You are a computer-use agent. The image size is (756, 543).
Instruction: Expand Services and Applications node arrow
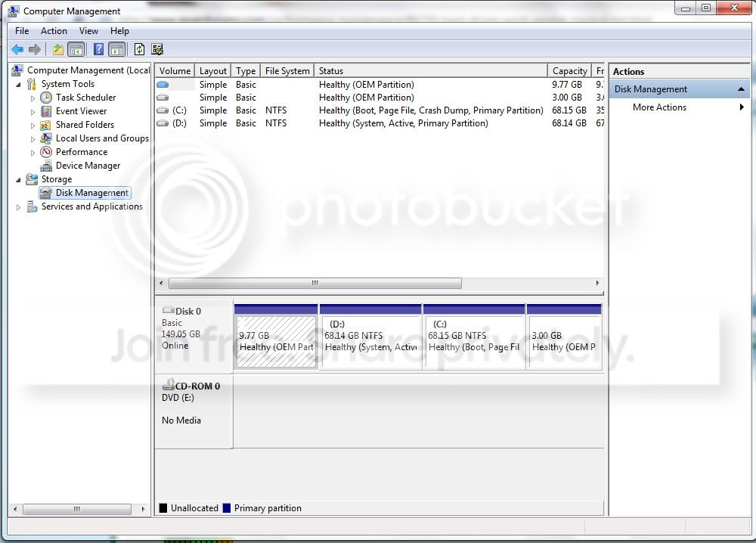click(x=18, y=207)
